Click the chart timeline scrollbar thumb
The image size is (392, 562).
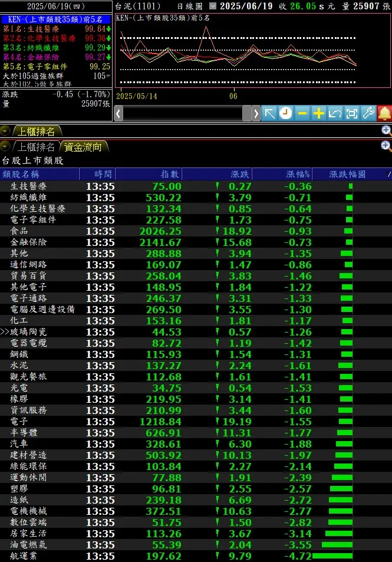[x=246, y=114]
